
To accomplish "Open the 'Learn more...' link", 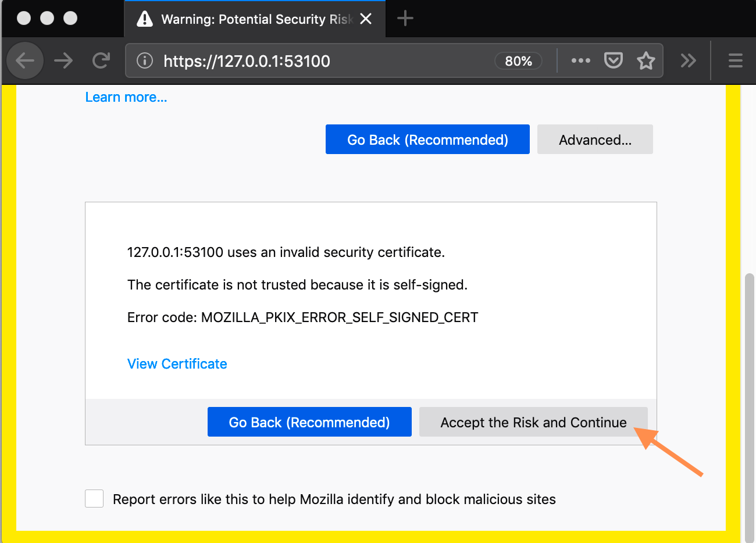I will coord(126,97).
